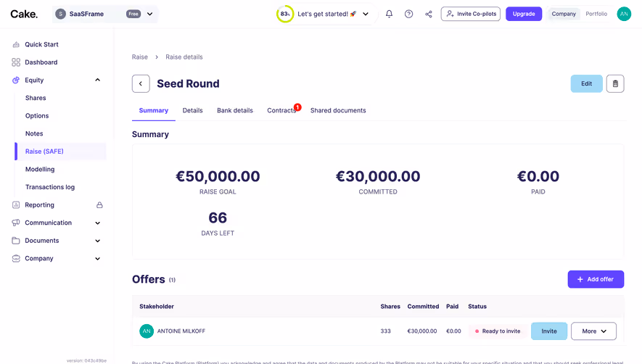Screen dimensions: 642x364
Task: Expand the Let's get started dropdown
Action: (366, 14)
